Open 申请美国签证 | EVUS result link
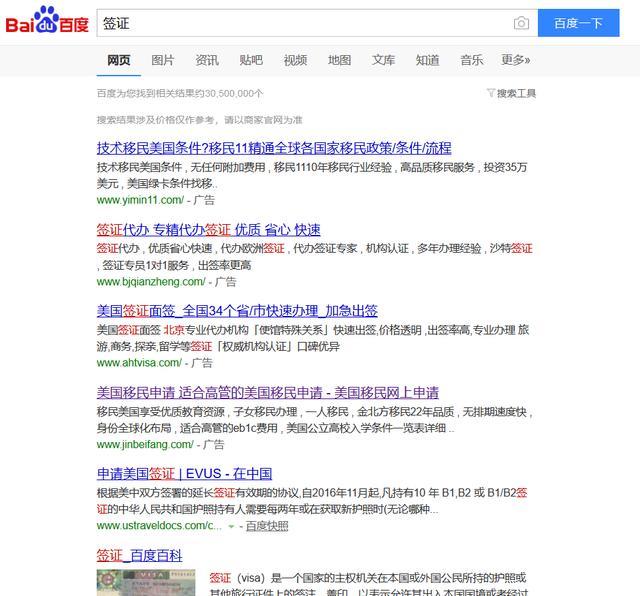Image resolution: width=640 pixels, height=596 pixels. (x=184, y=474)
